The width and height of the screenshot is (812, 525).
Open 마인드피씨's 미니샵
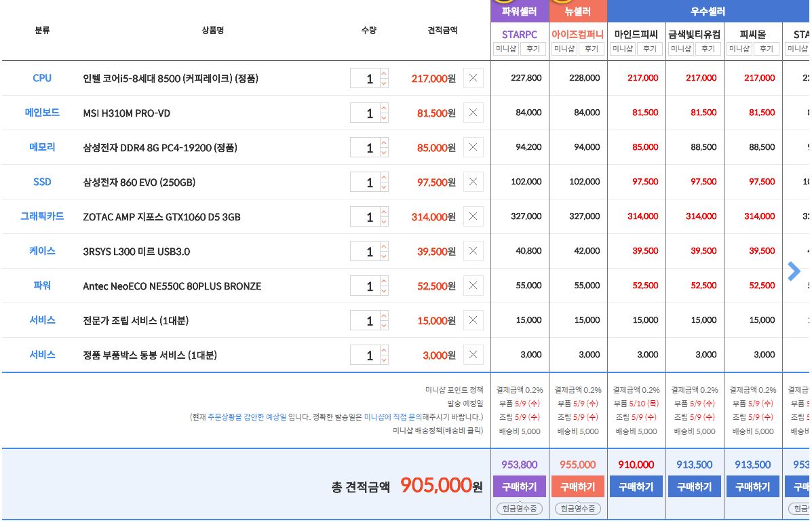623,49
